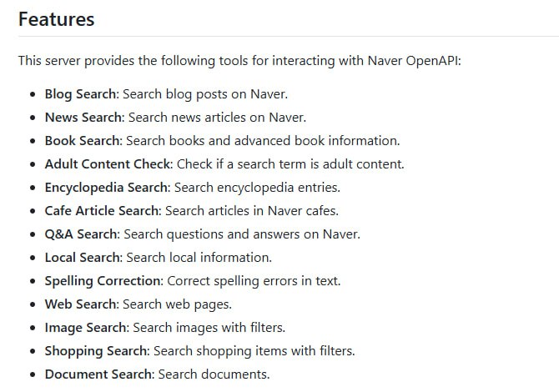Click the bold Web Search label
The height and width of the screenshot is (392, 559).
point(80,304)
